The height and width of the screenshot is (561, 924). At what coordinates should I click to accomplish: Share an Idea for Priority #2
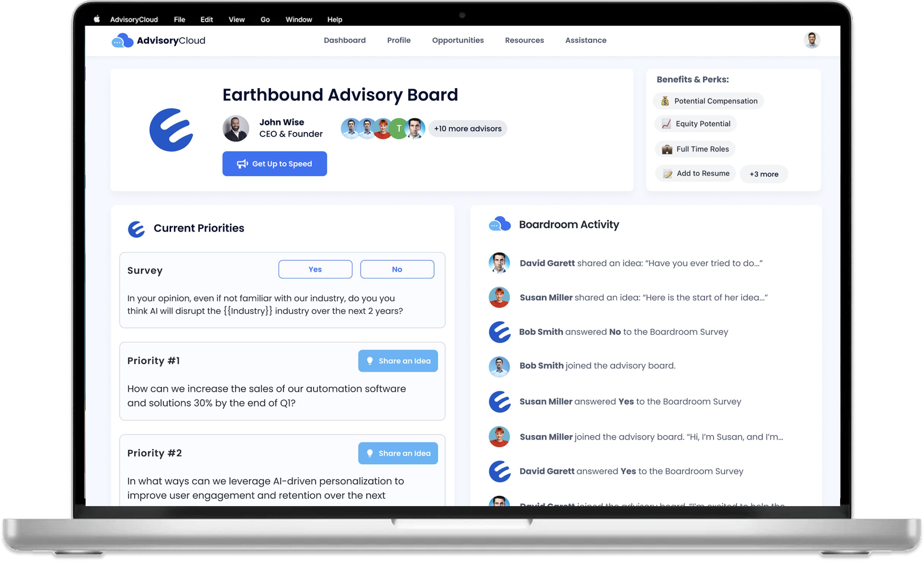398,453
